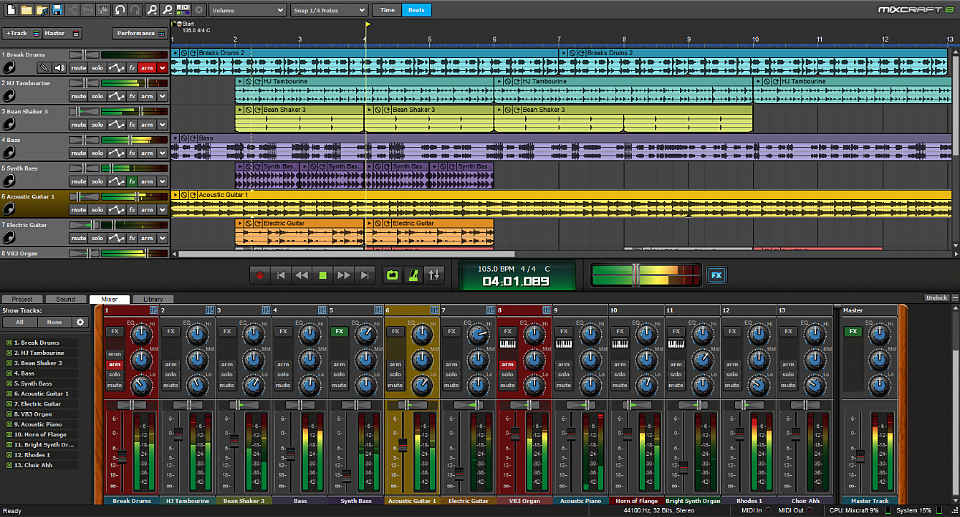Click the Rewind transport button

click(301, 274)
